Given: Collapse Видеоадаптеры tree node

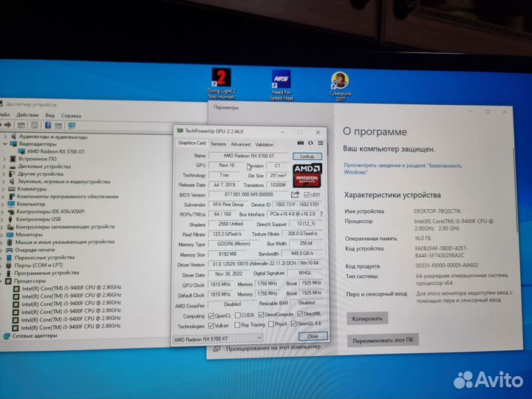Looking at the screenshot, I should coord(5,144).
